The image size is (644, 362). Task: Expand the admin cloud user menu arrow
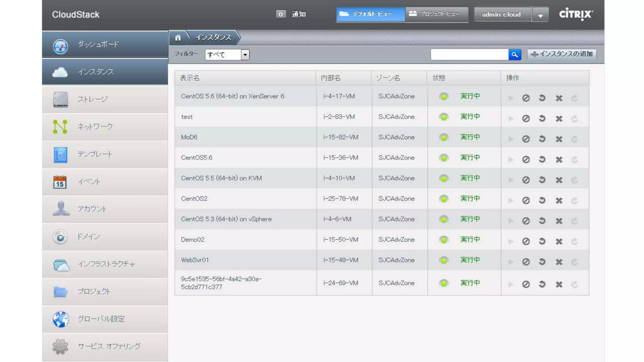pyautogui.click(x=540, y=15)
